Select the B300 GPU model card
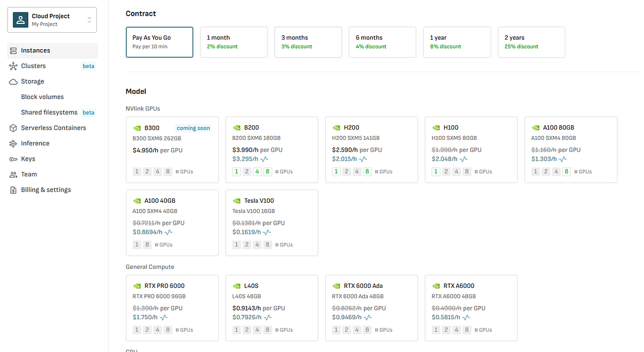Image resolution: width=644 pixels, height=352 pixels. [172, 150]
